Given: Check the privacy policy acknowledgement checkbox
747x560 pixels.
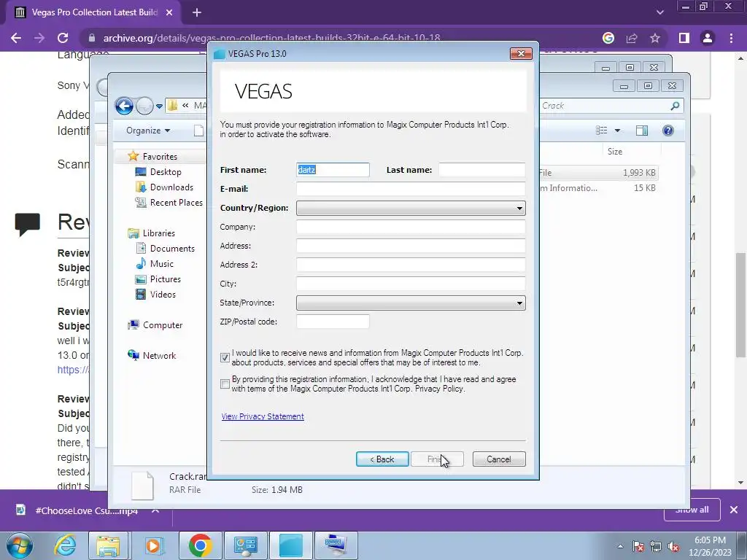Looking at the screenshot, I should click(x=225, y=384).
